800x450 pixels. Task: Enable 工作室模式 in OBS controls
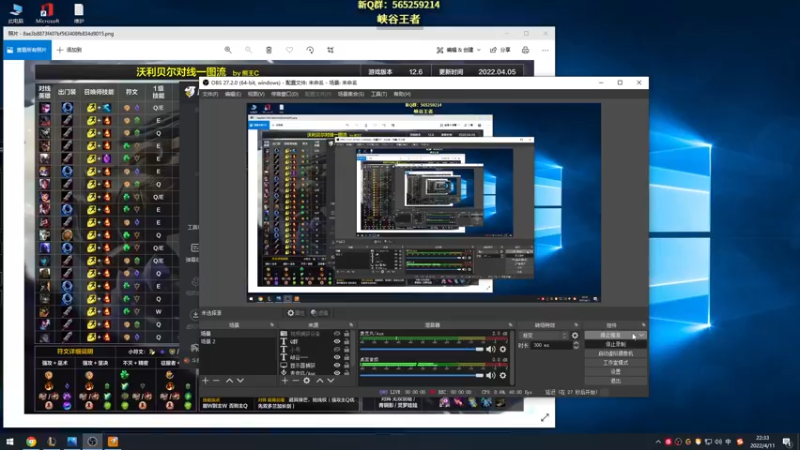click(x=616, y=363)
